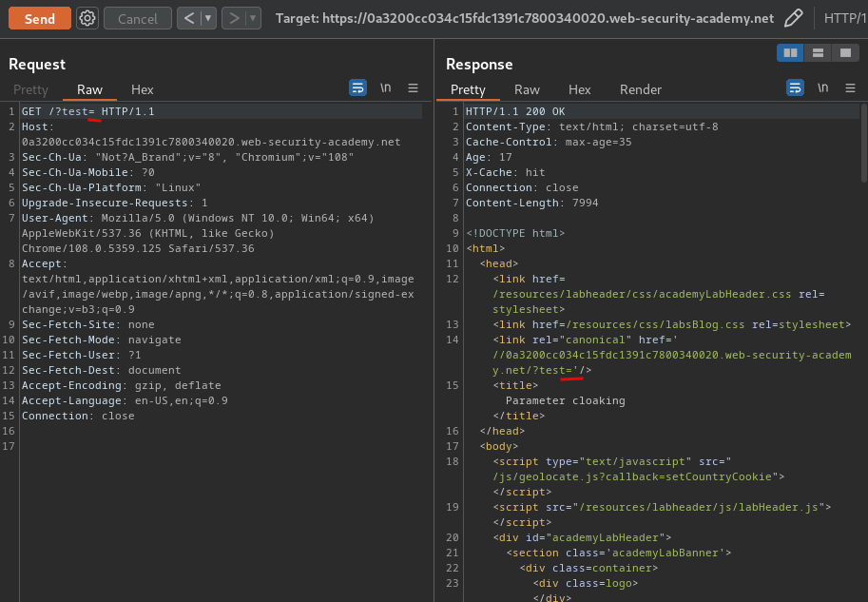
Task: Click the Parameter cloaking title text
Action: [565, 400]
